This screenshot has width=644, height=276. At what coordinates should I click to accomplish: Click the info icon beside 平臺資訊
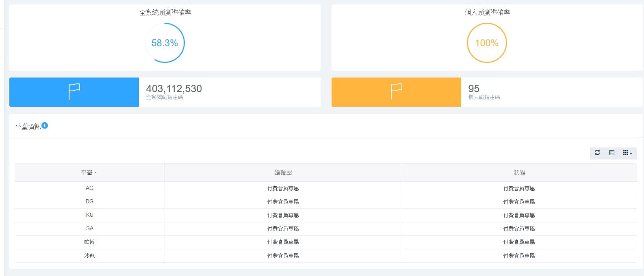(x=45, y=125)
